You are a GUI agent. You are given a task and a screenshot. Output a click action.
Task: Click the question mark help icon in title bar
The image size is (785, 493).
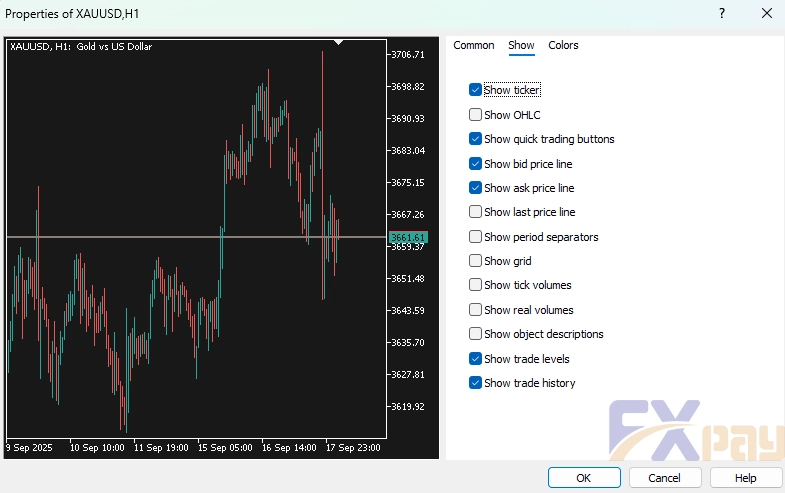click(722, 14)
